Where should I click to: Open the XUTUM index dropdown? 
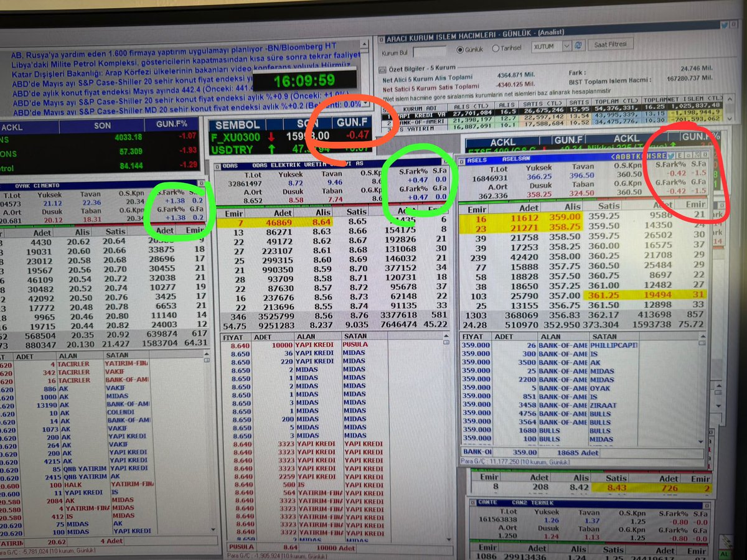pos(566,46)
